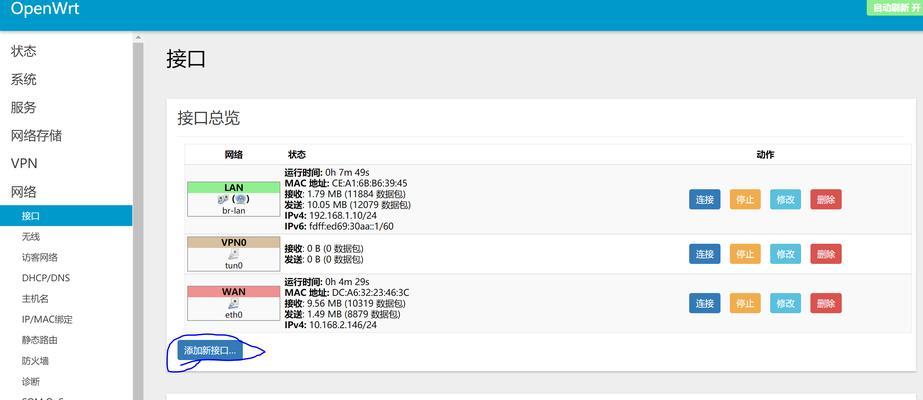Open 主机名 page

(35, 299)
